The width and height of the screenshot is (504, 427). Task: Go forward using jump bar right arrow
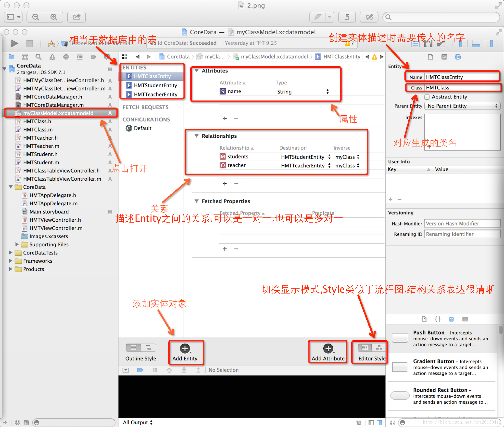tap(149, 57)
